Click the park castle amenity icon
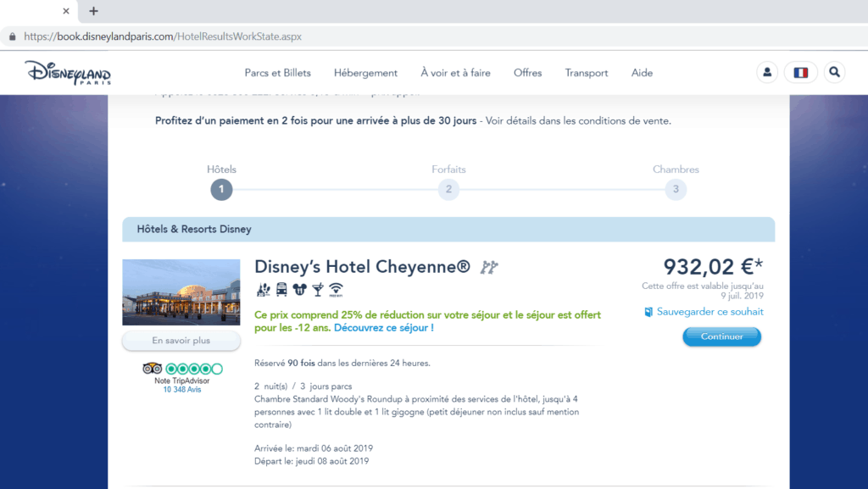This screenshot has height=489, width=868. point(264,289)
